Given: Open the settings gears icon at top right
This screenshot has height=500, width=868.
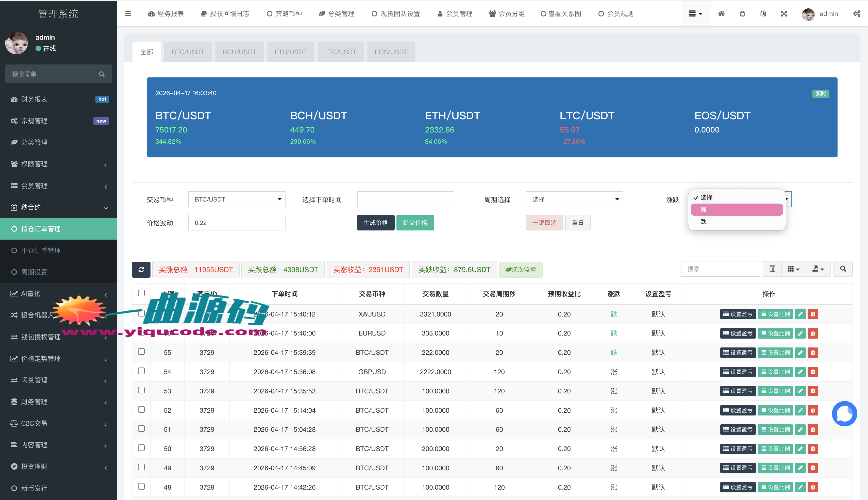Looking at the screenshot, I should [x=857, y=14].
